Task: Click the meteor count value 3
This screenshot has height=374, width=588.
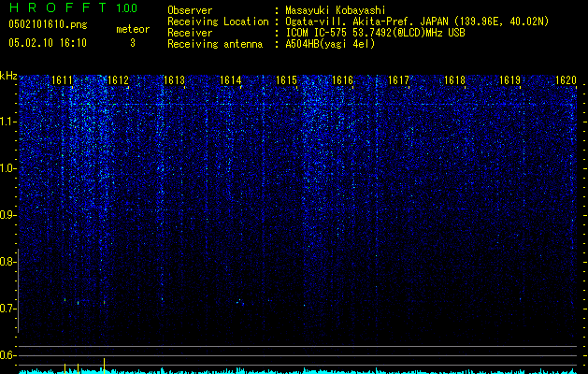Action: pos(133,43)
